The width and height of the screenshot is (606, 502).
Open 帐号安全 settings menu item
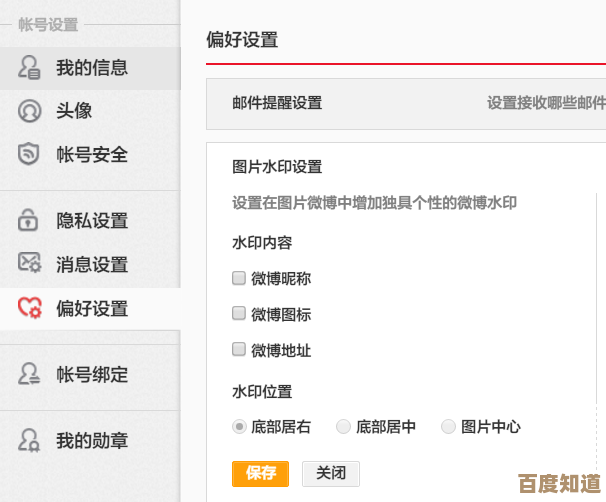(91, 154)
